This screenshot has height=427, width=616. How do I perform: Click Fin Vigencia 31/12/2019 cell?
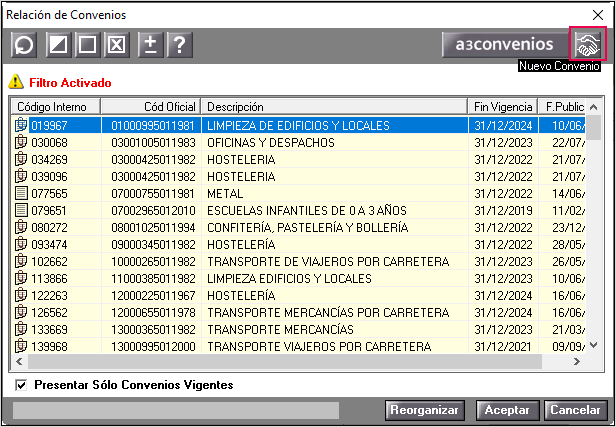coord(503,210)
